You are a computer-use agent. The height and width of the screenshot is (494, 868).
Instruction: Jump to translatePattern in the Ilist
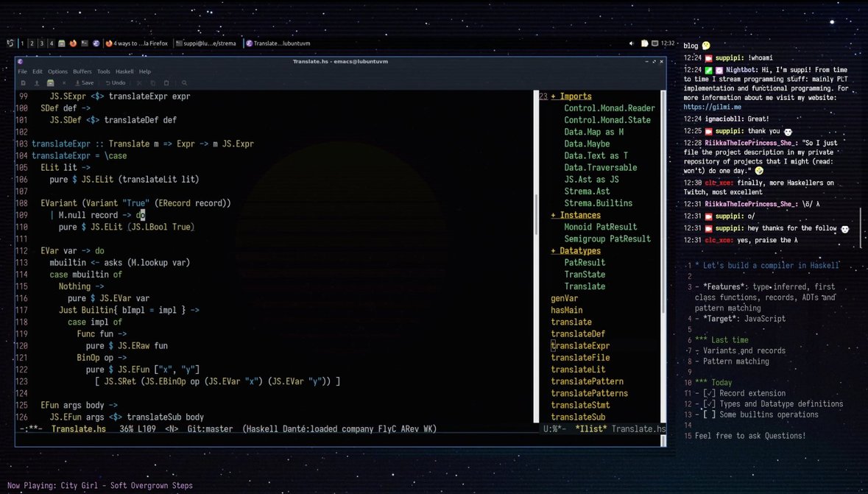[587, 381]
